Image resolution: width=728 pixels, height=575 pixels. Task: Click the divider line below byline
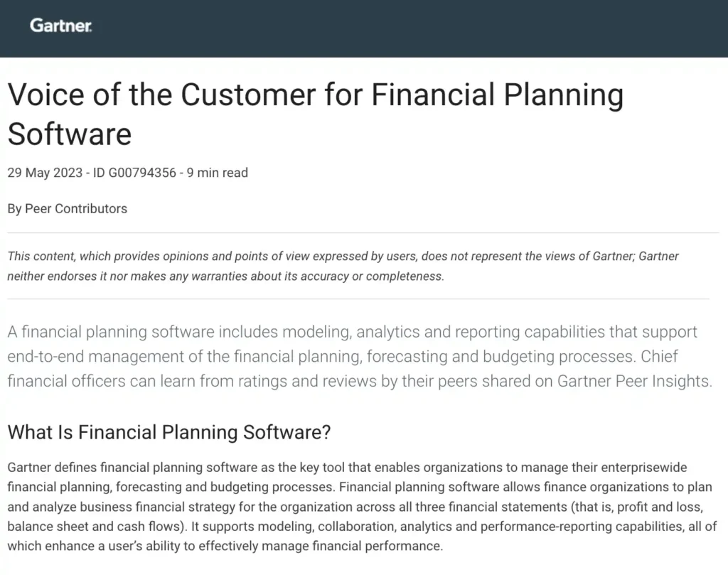coord(363,232)
